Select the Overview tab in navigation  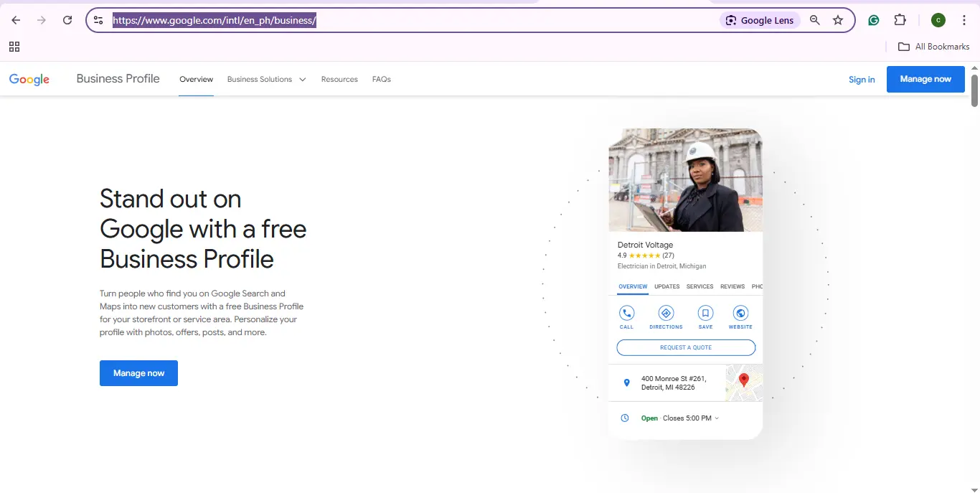[197, 79]
